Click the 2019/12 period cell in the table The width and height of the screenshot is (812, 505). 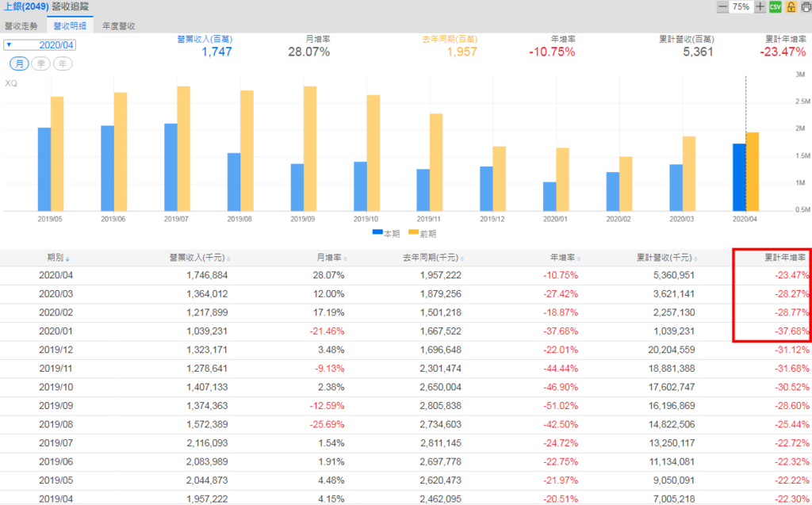click(56, 350)
